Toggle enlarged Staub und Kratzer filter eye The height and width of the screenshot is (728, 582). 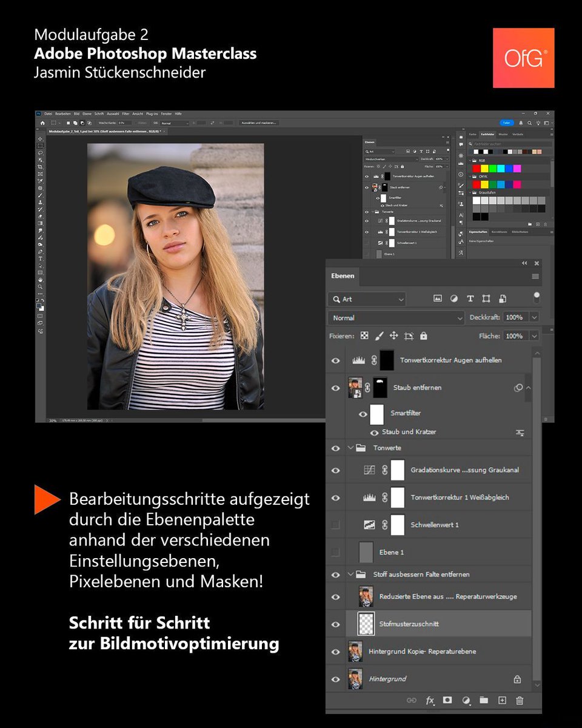tap(375, 433)
